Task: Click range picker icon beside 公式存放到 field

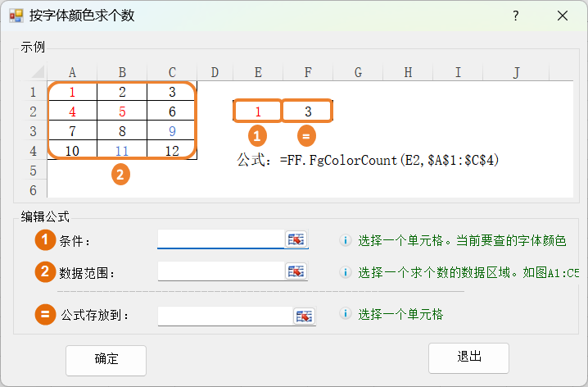Action: pos(304,316)
